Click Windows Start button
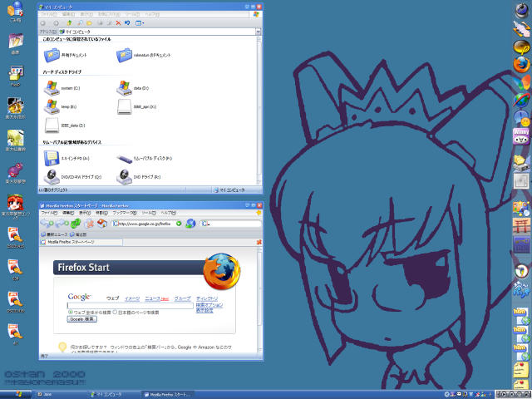 point(17,395)
